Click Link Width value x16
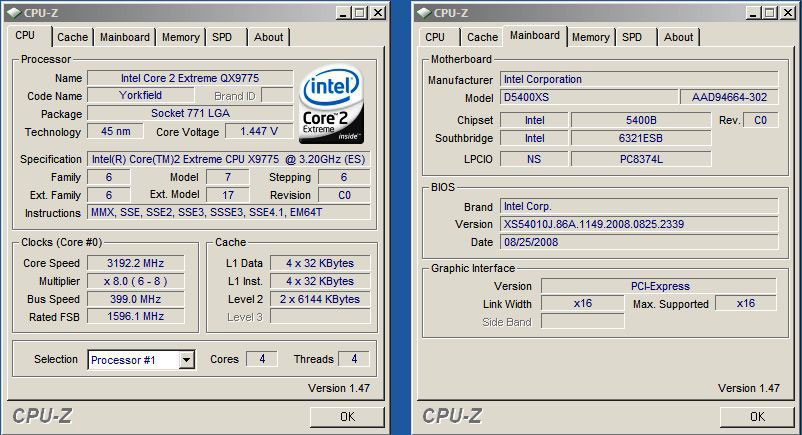802x435 pixels. (583, 303)
